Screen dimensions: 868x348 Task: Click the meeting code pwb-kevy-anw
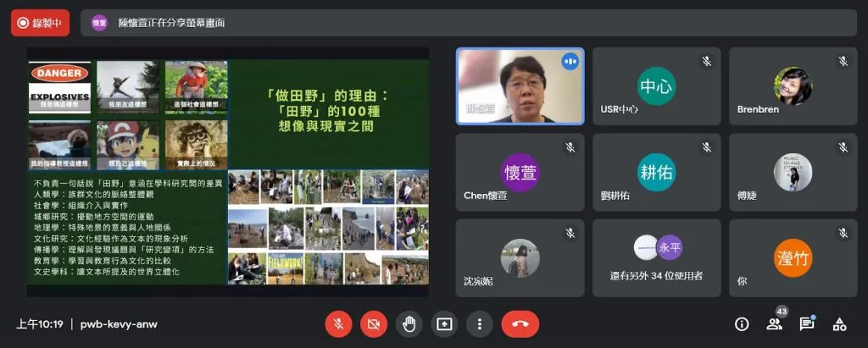point(119,324)
